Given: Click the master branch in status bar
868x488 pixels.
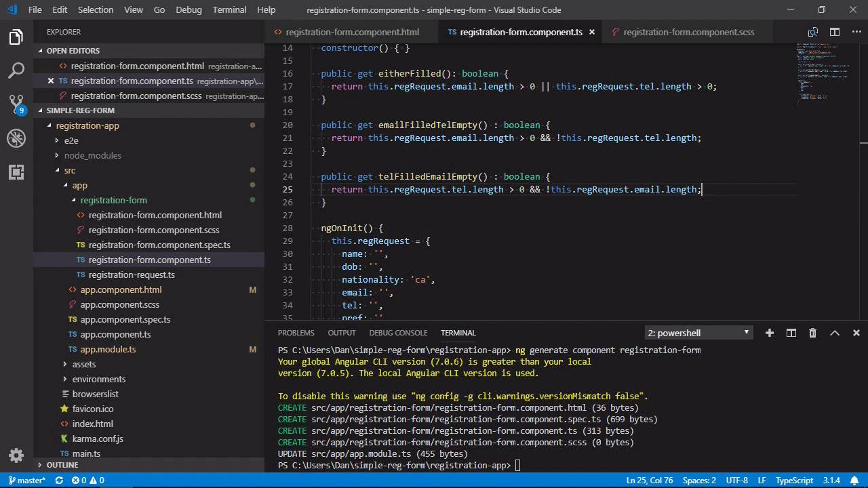Looking at the screenshot, I should tap(27, 481).
